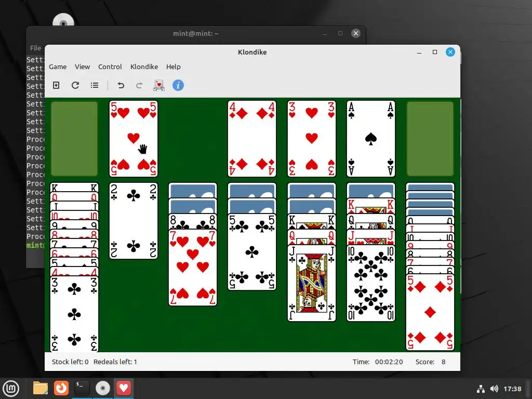Click the disc installer taskbar icon
532x399 pixels.
[x=103, y=388]
